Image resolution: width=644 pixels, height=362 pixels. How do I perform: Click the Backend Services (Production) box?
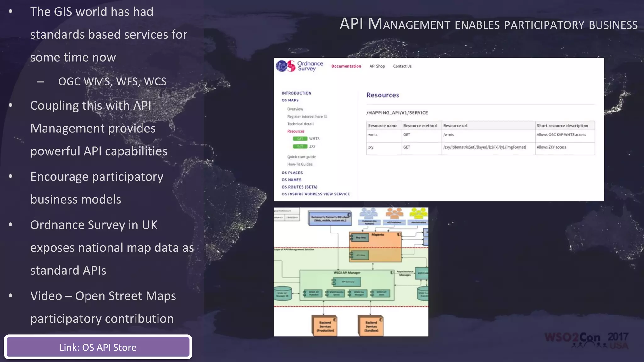[325, 326]
